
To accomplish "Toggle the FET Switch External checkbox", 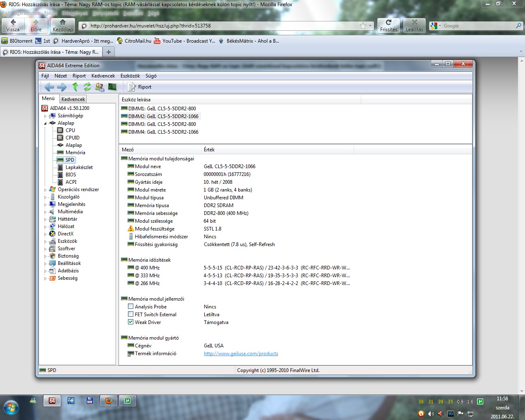I will [x=131, y=314].
